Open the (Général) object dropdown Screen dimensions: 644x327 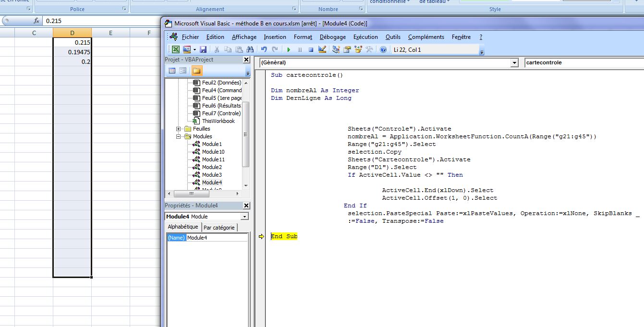tap(514, 63)
